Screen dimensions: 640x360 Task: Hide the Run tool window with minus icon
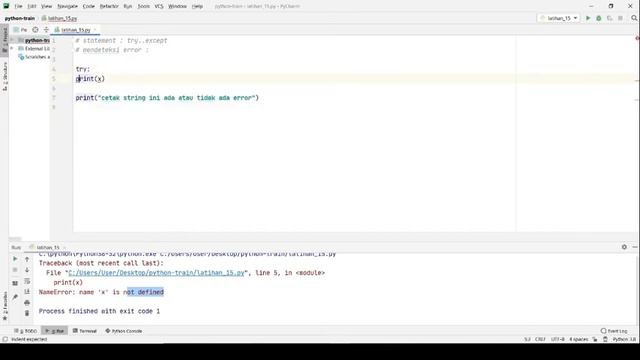tap(635, 247)
